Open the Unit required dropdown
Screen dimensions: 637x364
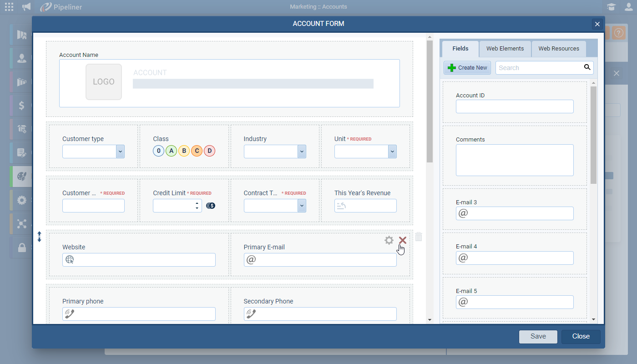pos(392,152)
